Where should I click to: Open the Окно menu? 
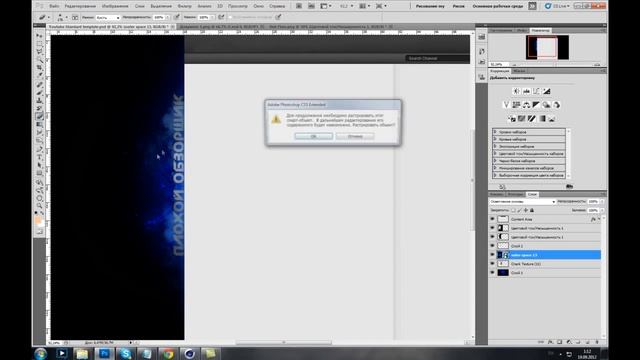point(258,6)
